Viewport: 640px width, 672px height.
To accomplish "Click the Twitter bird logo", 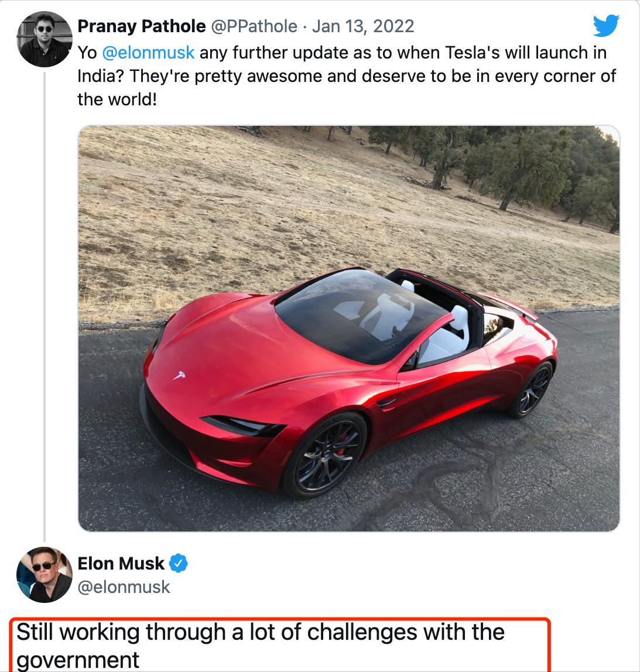I will pyautogui.click(x=606, y=25).
